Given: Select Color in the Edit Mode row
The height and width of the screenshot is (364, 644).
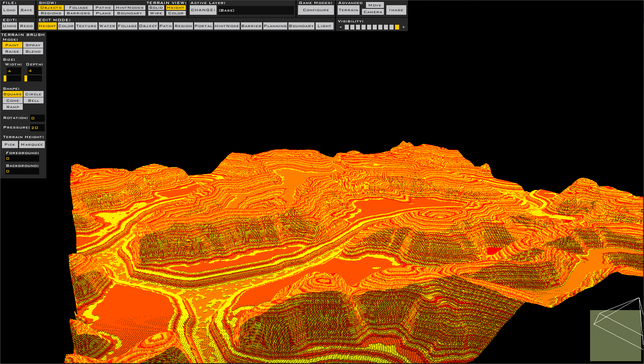Looking at the screenshot, I should pos(66,26).
